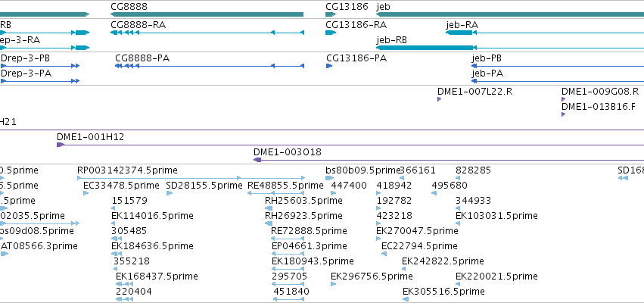Select the DME1-003O18 clone start block
The width and height of the screenshot is (644, 303).
(x=257, y=160)
